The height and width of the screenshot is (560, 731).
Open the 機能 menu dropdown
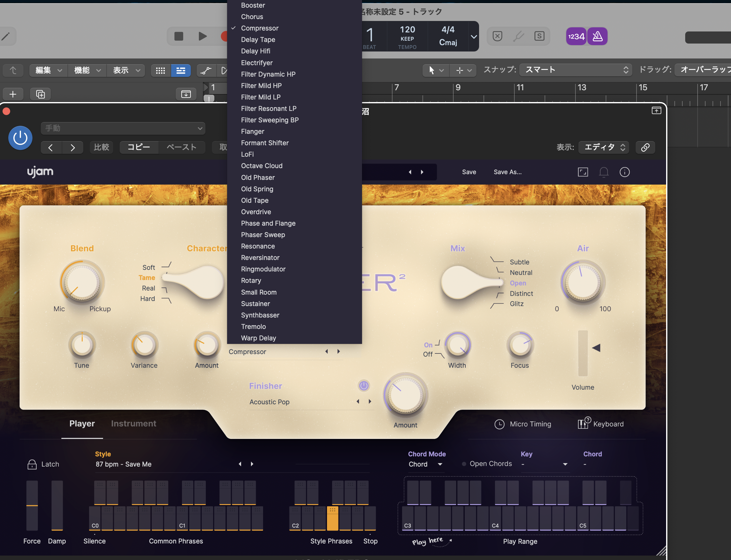point(87,70)
